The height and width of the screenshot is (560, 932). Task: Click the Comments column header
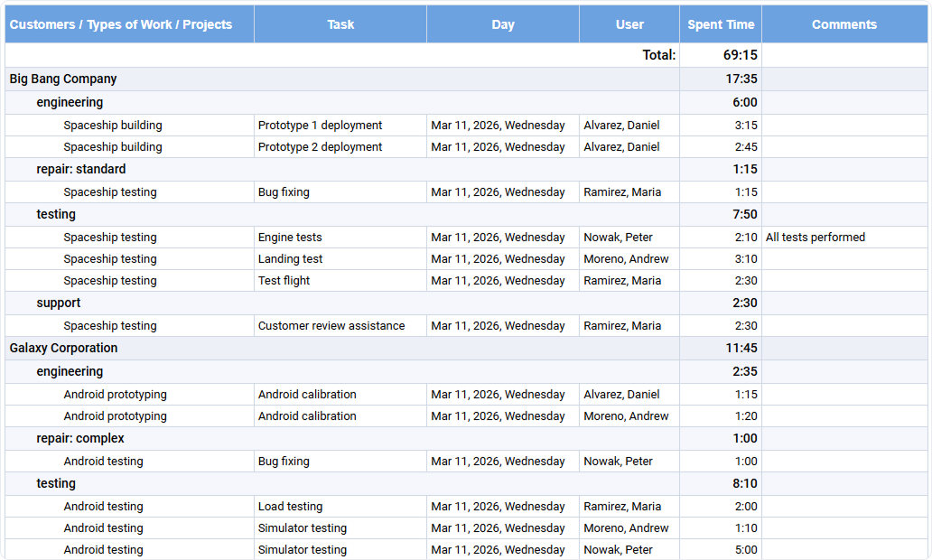(x=843, y=23)
